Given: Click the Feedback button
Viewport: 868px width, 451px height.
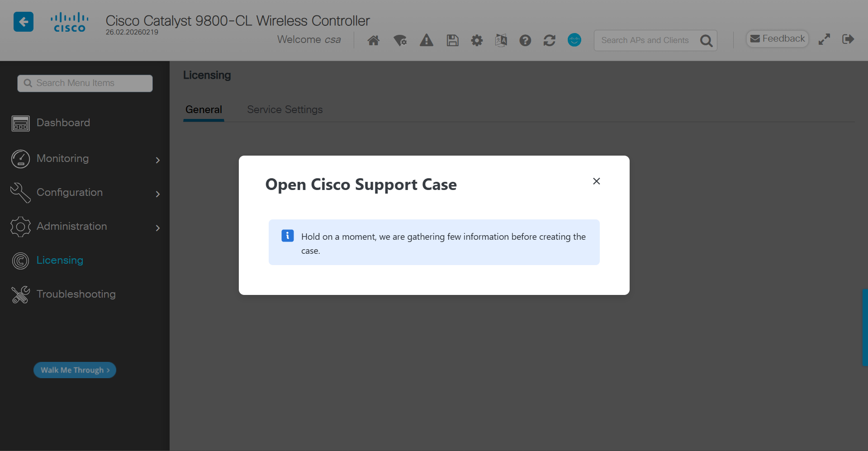Looking at the screenshot, I should [x=777, y=38].
